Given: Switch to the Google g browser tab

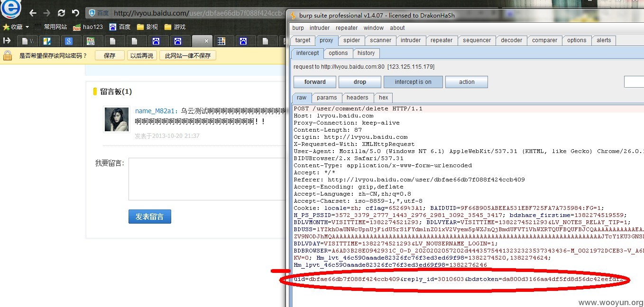Looking at the screenshot, I should pos(68,41).
